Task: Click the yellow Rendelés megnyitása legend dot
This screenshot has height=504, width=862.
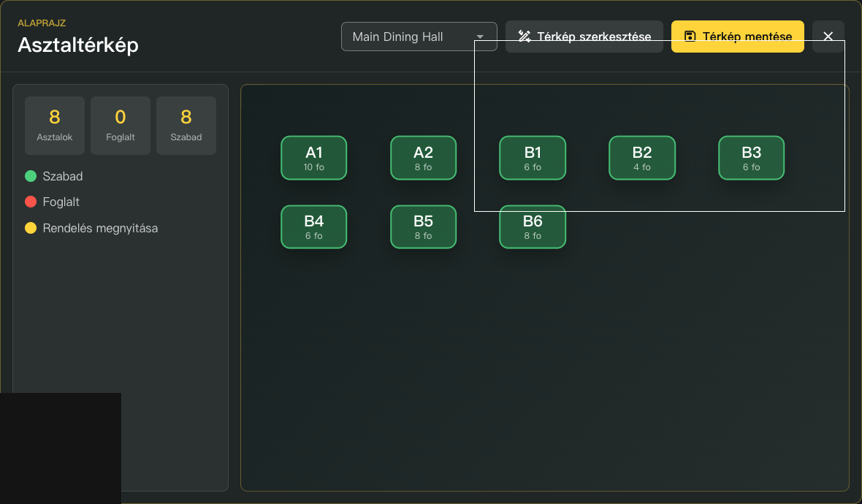Action: (31, 228)
